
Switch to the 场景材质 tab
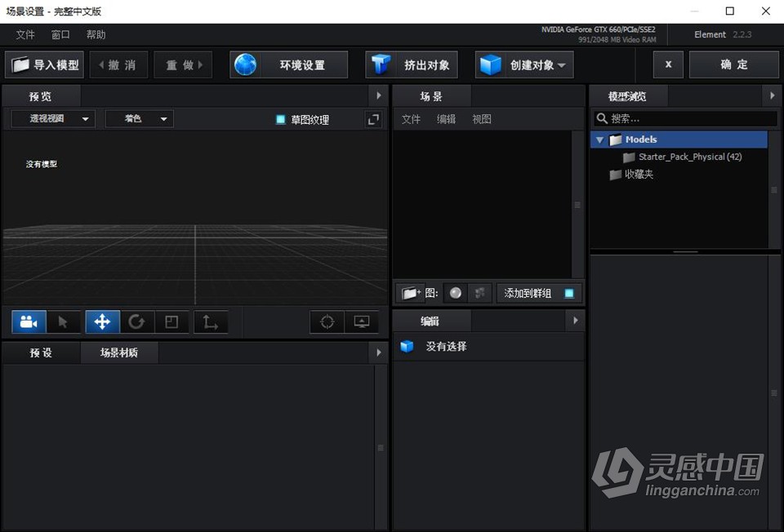pos(119,352)
